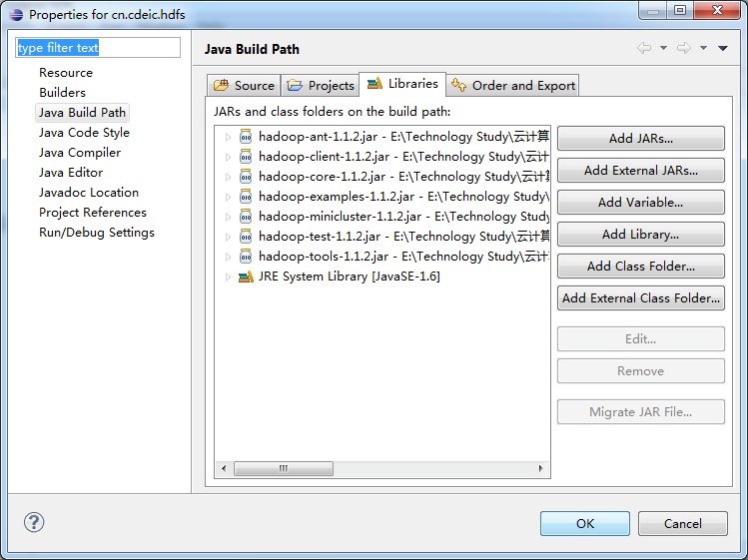Switch to the Source tab
The width and height of the screenshot is (748, 560).
[244, 85]
